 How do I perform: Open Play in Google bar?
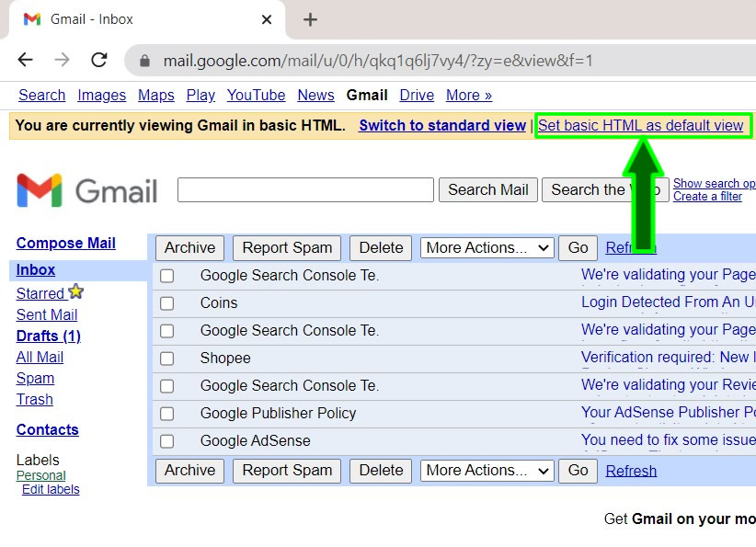pos(200,96)
